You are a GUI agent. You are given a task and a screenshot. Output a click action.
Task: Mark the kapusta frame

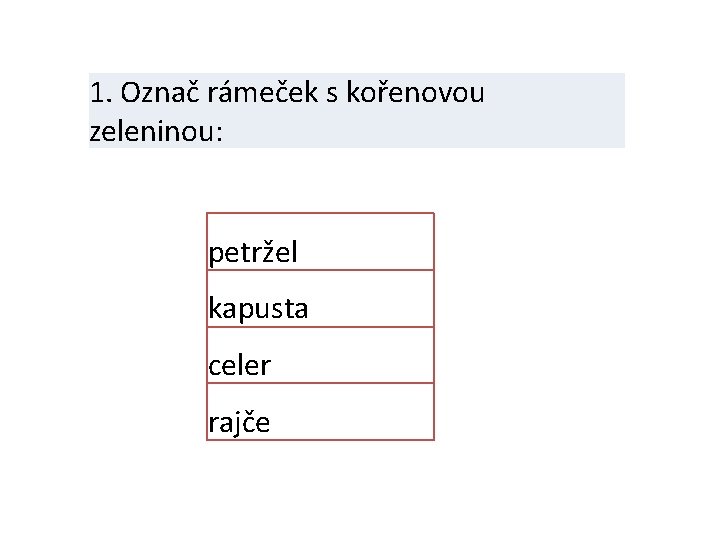click(320, 299)
